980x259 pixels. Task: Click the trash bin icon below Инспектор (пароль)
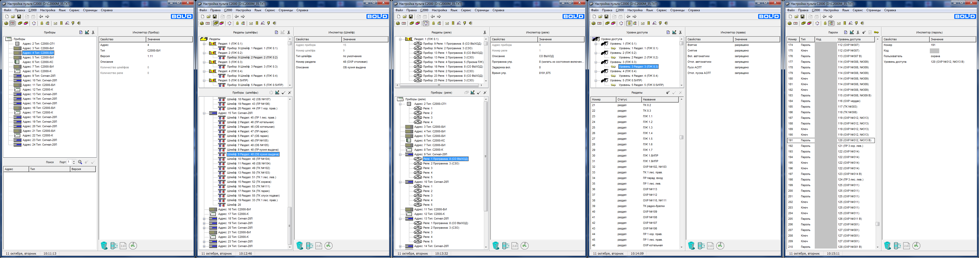[x=887, y=246]
